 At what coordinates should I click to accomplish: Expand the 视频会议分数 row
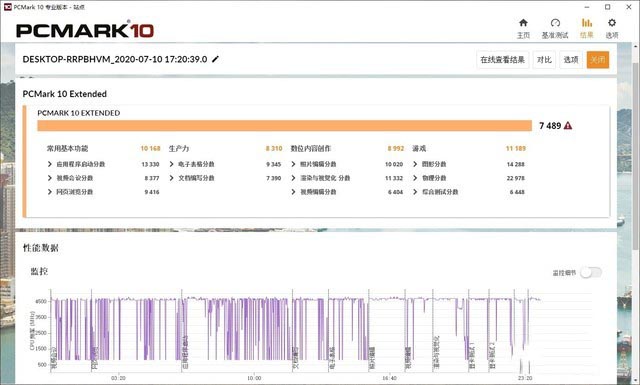click(x=50, y=178)
